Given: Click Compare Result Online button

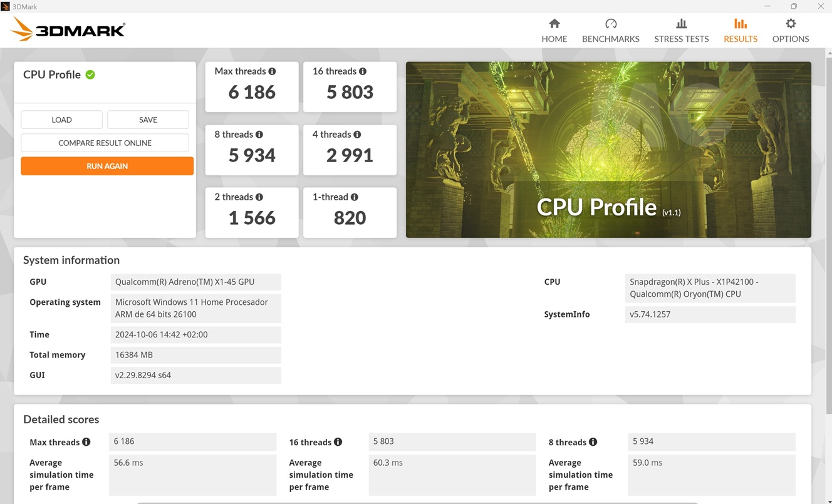Looking at the screenshot, I should pyautogui.click(x=105, y=143).
